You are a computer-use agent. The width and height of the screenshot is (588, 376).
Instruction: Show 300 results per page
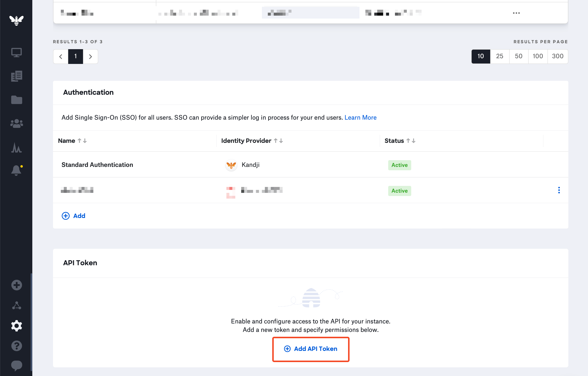pyautogui.click(x=558, y=56)
